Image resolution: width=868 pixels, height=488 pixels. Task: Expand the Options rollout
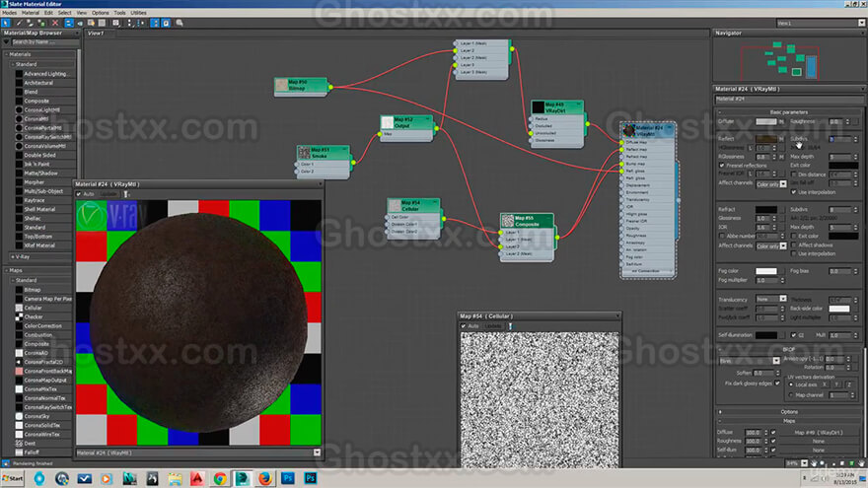pos(789,412)
